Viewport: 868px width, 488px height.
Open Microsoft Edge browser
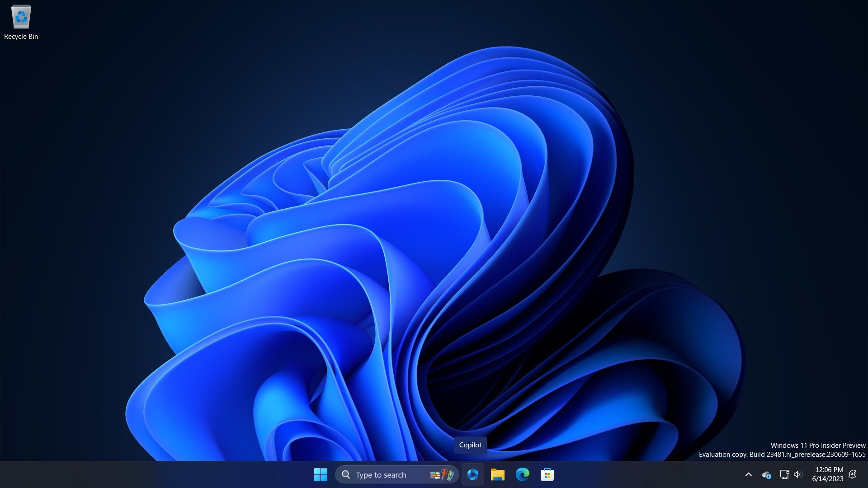point(522,474)
